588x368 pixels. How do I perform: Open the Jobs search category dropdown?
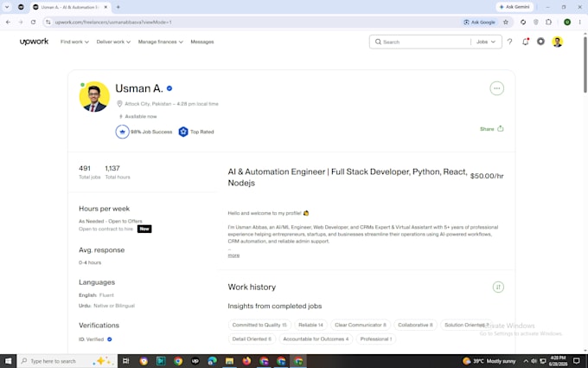click(x=486, y=42)
